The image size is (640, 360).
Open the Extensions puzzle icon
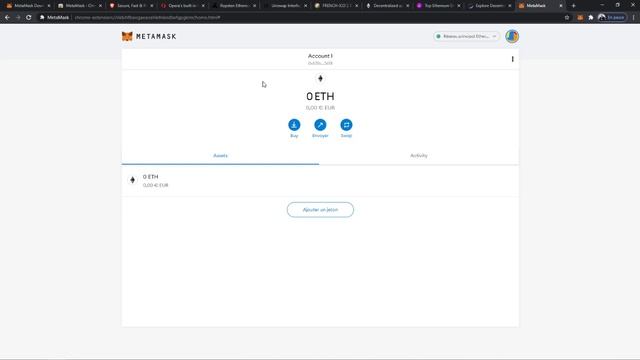tap(591, 18)
